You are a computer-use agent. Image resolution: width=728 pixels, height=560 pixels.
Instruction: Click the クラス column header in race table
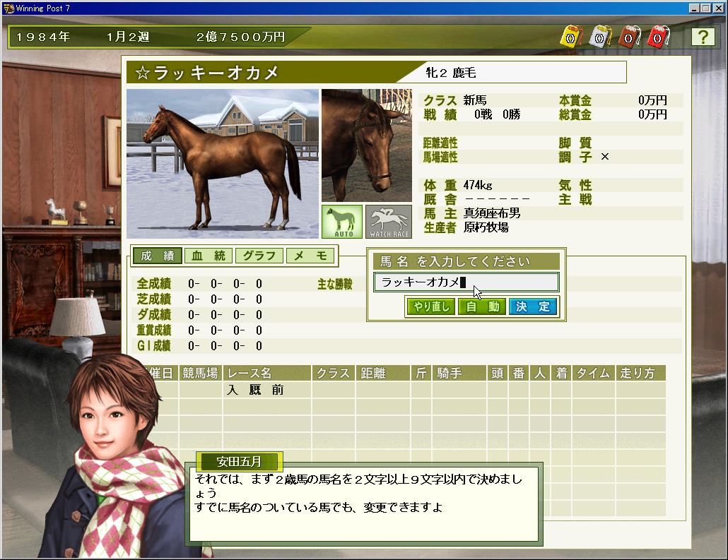[x=334, y=373]
